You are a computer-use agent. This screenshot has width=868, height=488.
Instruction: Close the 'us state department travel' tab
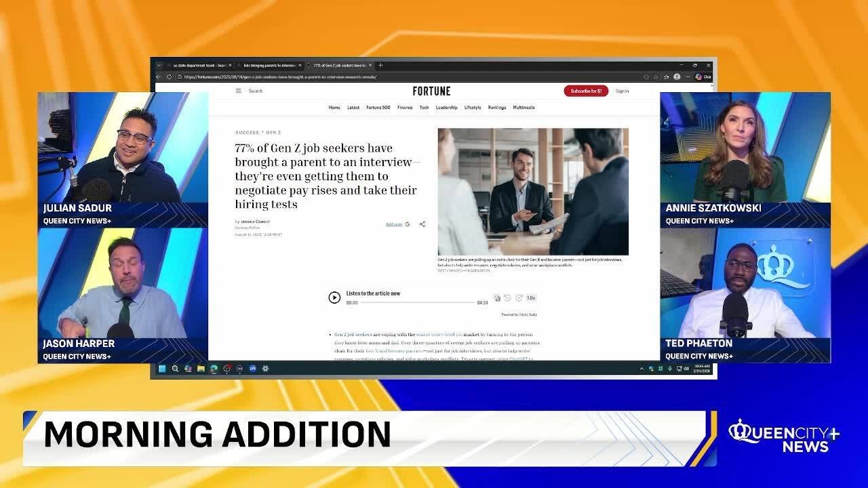tap(230, 65)
